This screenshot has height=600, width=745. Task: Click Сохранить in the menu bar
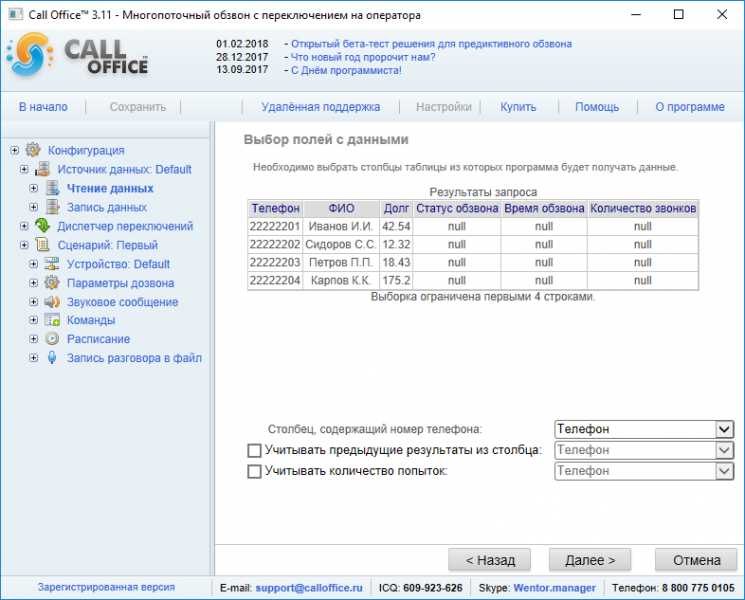tap(138, 107)
